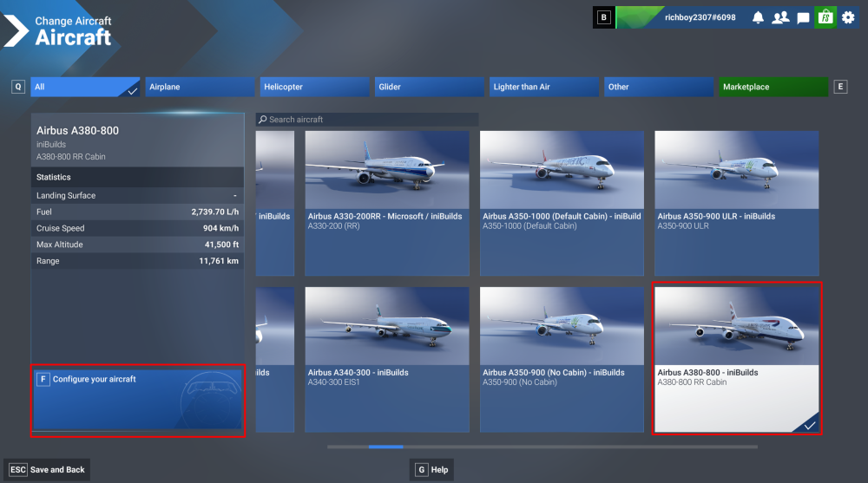The width and height of the screenshot is (868, 483).
Task: Click the Fuel 2,739.70 L/h row
Action: 137,212
